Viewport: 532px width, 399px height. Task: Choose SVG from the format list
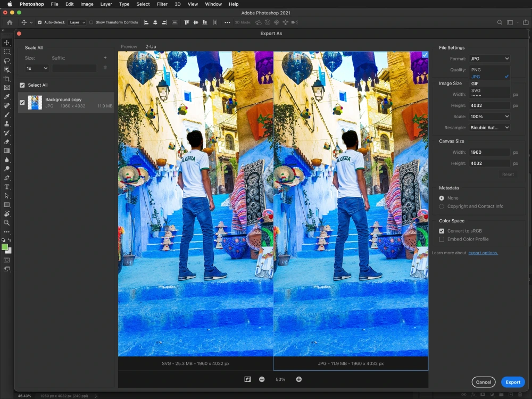(489, 90)
